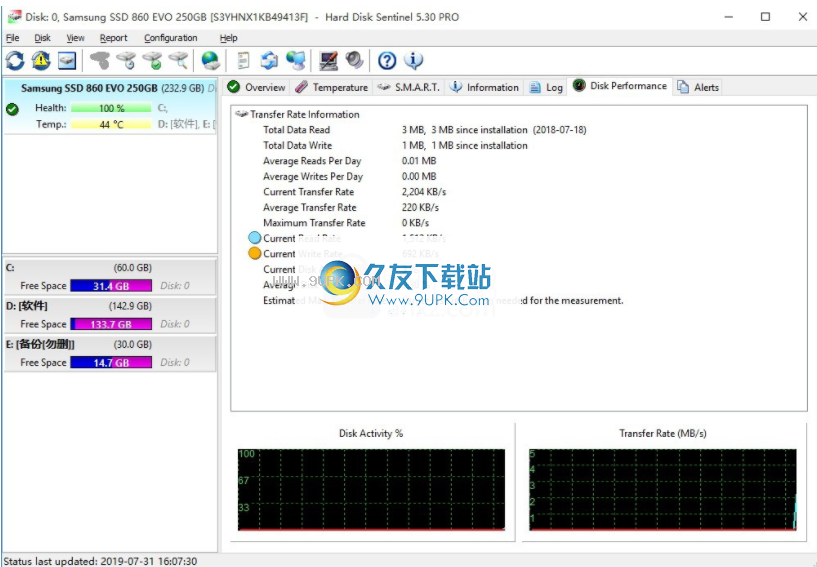Click the Transfer Rate Information section header
Image resolution: width=817 pixels, height=567 pixels.
(x=305, y=114)
